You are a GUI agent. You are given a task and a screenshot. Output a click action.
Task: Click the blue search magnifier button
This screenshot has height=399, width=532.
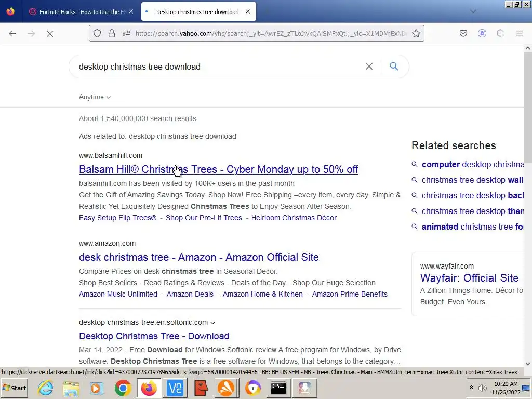point(394,66)
